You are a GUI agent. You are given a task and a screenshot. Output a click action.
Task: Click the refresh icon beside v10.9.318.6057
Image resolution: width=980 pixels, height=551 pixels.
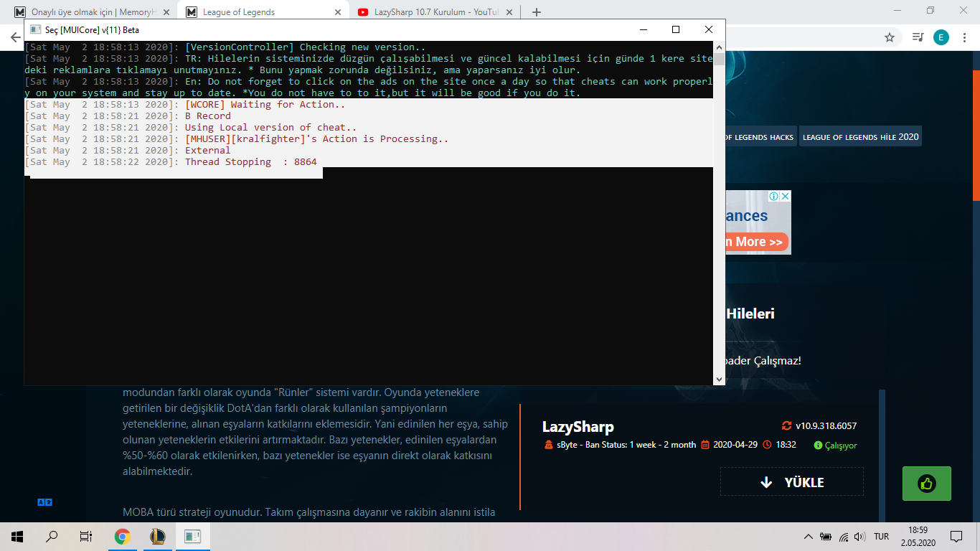(x=787, y=426)
